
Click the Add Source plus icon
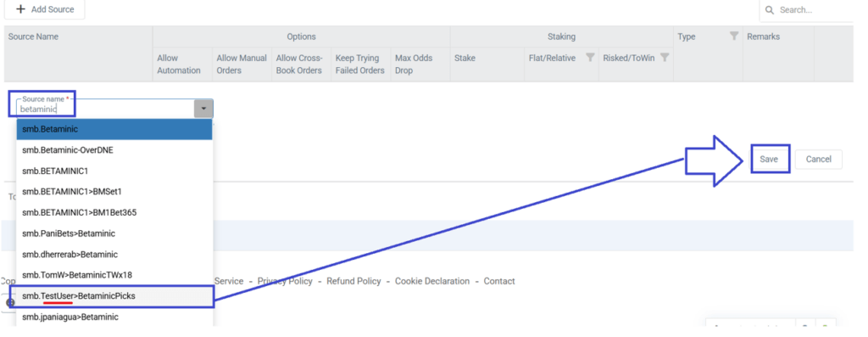tap(20, 9)
